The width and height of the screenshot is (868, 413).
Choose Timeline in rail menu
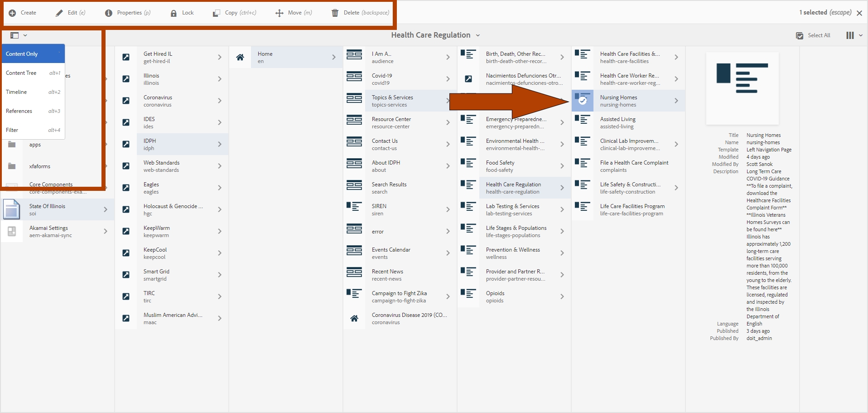pyautogui.click(x=33, y=92)
